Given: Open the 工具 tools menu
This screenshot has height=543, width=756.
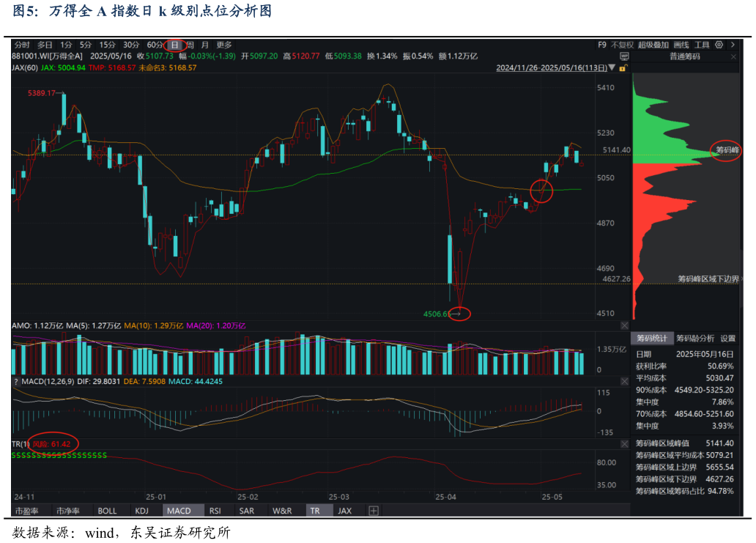Looking at the screenshot, I should 702,45.
